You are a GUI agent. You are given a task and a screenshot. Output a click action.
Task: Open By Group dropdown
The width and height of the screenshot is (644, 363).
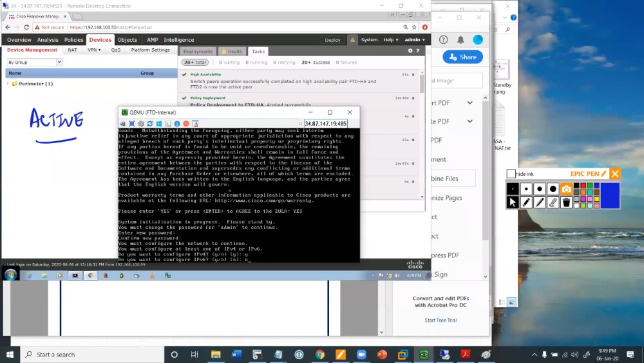click(35, 62)
